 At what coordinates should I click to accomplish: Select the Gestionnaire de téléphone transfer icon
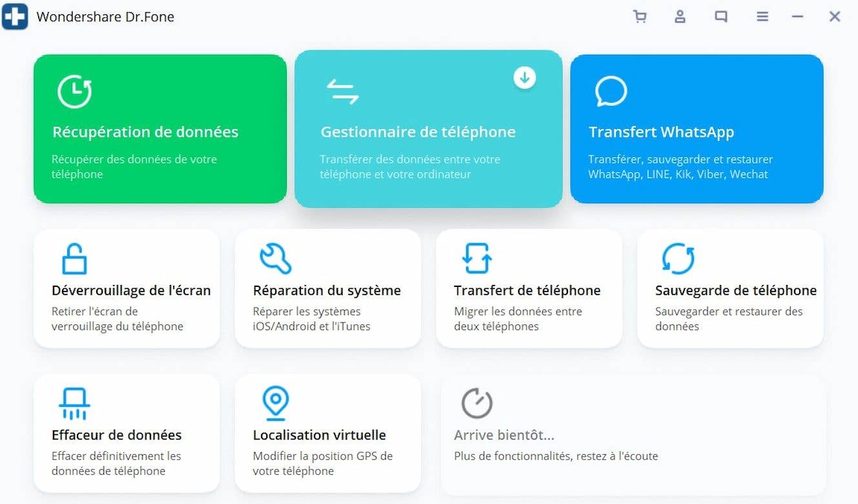[343, 92]
